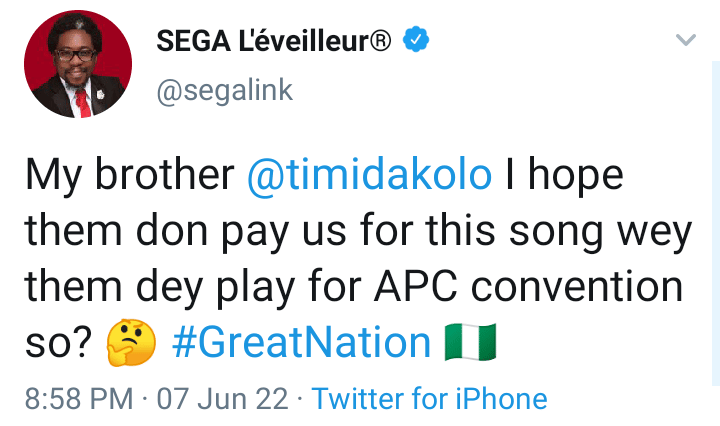The width and height of the screenshot is (720, 426).
Task: Open the tweet options chevron menu
Action: click(686, 40)
